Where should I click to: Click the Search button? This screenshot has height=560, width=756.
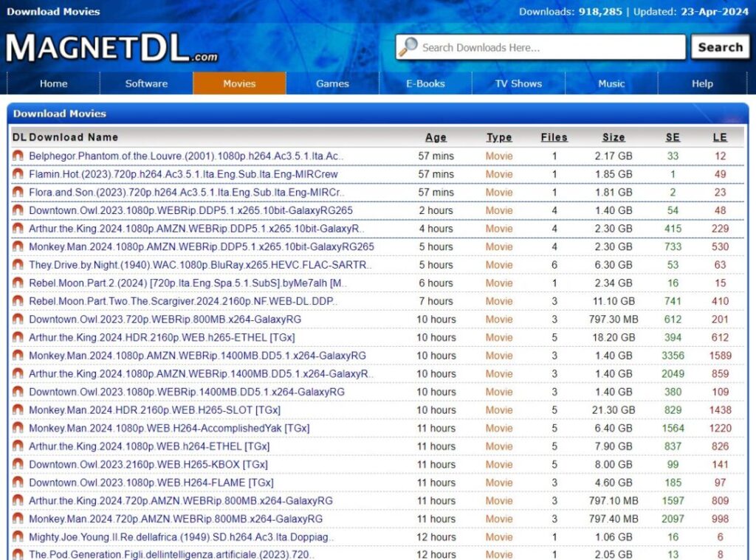(x=721, y=47)
